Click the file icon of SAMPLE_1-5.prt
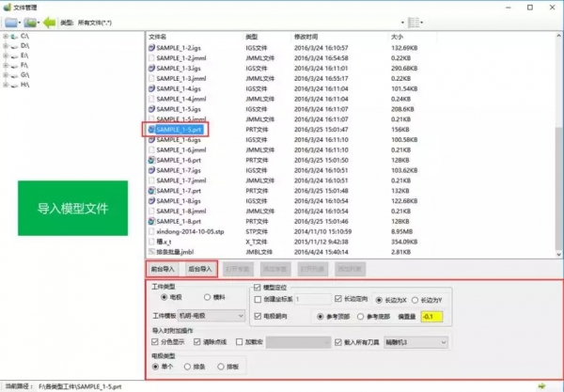Viewport: 564px width, 392px height. (x=151, y=130)
